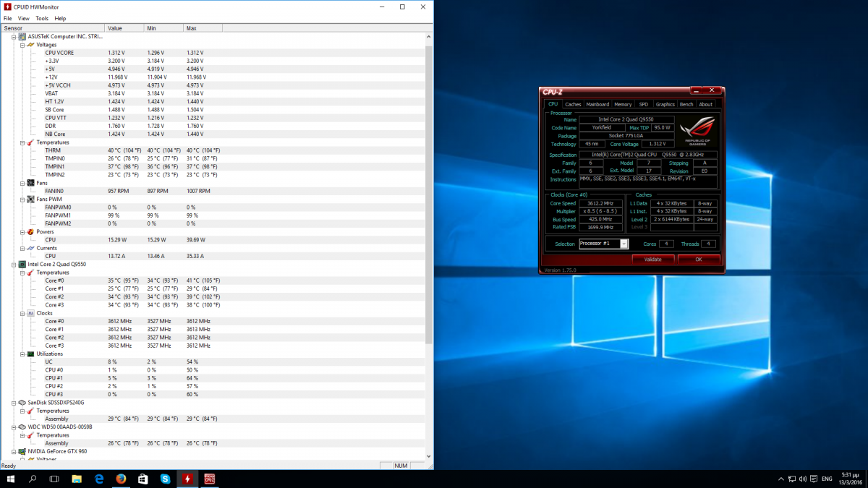Click the HWMonitor taskbar icon
The height and width of the screenshot is (488, 868).
(x=187, y=479)
